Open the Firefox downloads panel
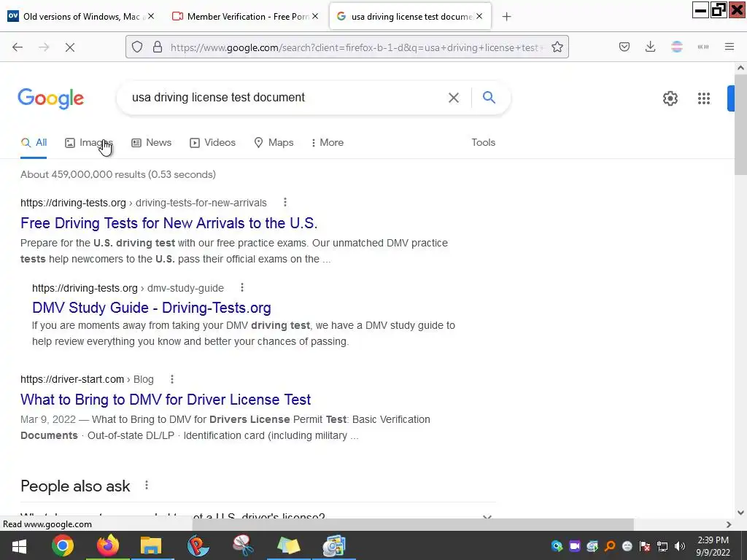This screenshot has width=747, height=560. coord(650,47)
